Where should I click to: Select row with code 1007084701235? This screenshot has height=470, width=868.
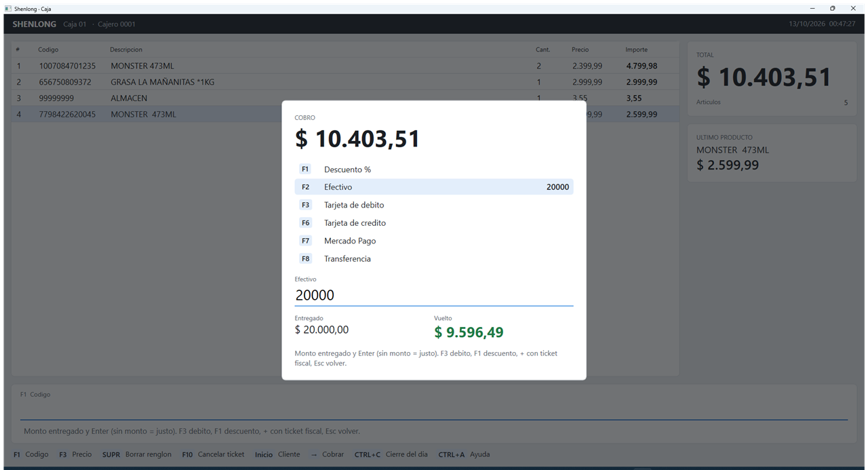click(x=345, y=66)
